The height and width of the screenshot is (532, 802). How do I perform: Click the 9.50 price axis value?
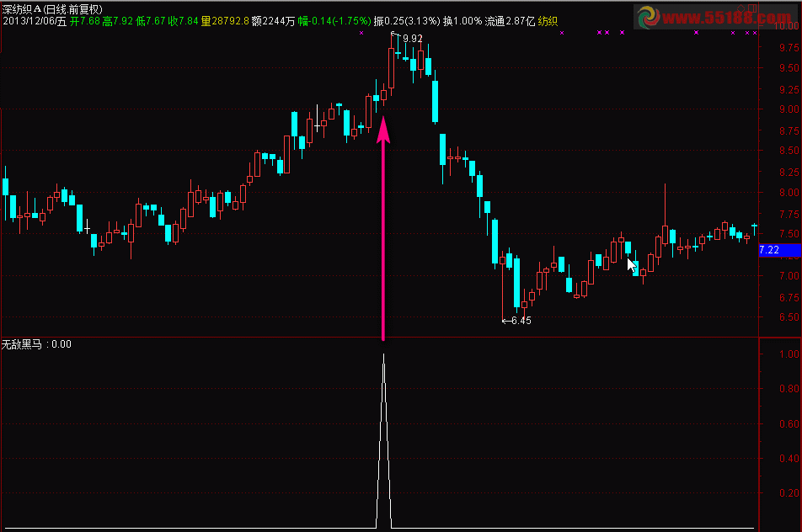[789, 68]
